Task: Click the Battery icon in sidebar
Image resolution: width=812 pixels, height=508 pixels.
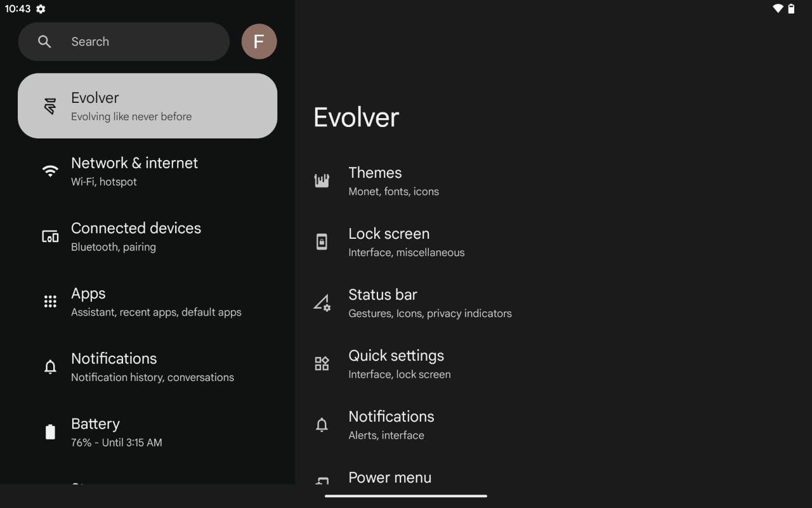Action: click(50, 432)
